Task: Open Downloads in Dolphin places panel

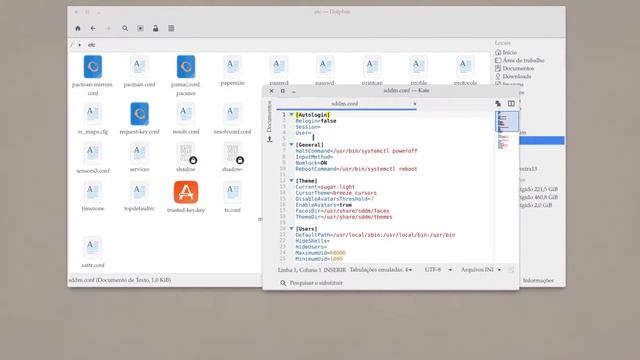Action: 513,76
